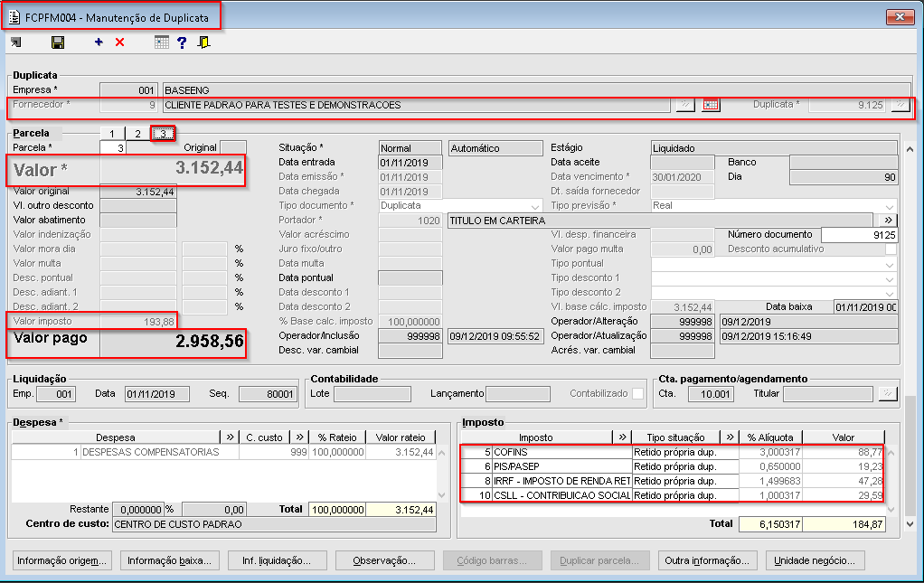The width and height of the screenshot is (924, 583).
Task: Click the Valor abatimento field
Action: [x=138, y=221]
